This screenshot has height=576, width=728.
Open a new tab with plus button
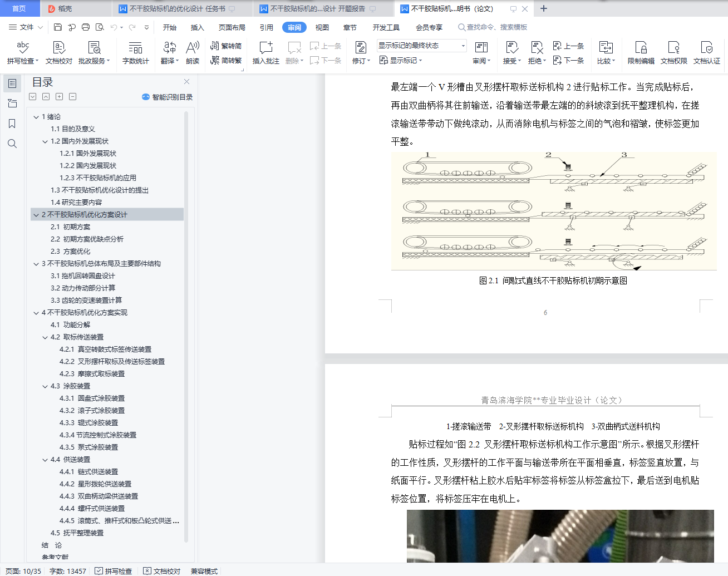pos(544,8)
